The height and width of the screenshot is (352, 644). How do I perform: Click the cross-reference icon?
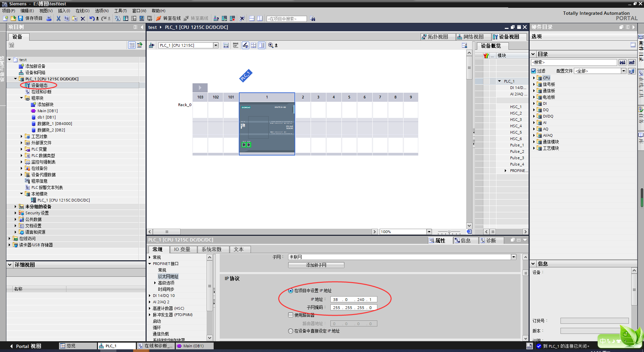point(242,18)
